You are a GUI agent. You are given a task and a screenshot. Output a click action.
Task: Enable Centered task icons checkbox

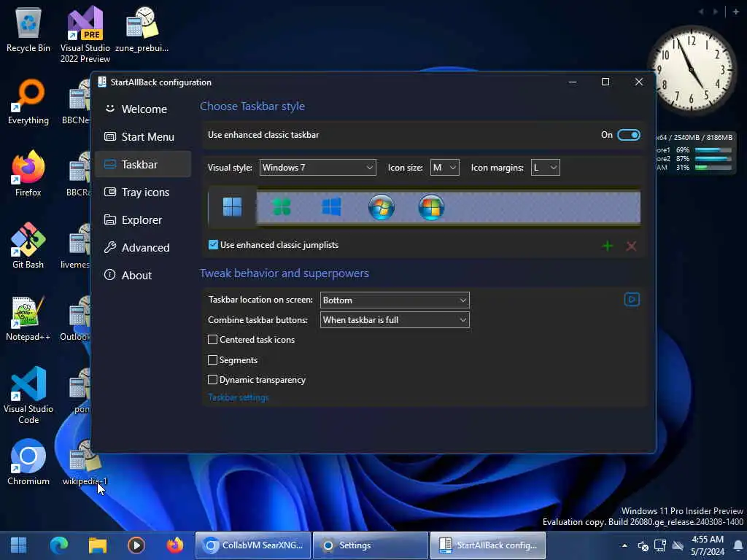coord(212,340)
